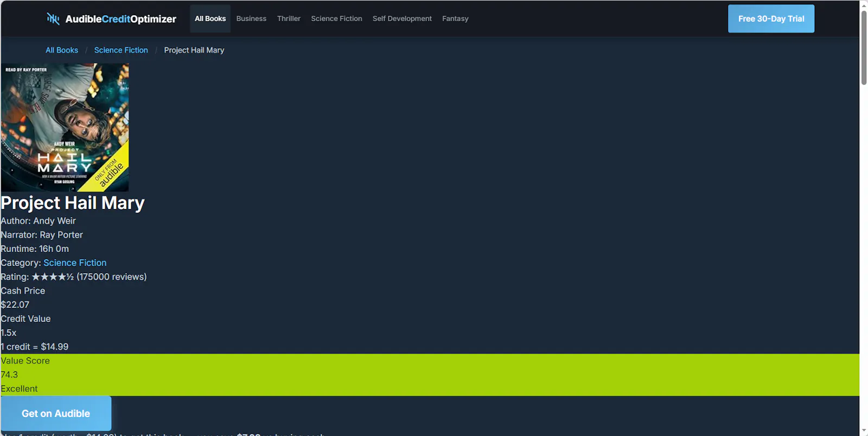The width and height of the screenshot is (868, 436).
Task: Click the Narrator: Ray Porter line
Action: click(42, 235)
